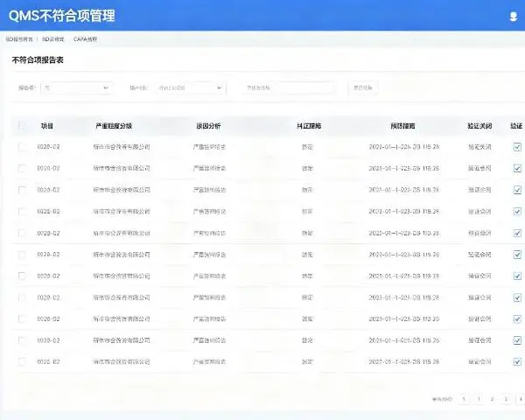Select the fifth row's left checkbox
Viewport: 525px width, 420px height.
point(22,233)
